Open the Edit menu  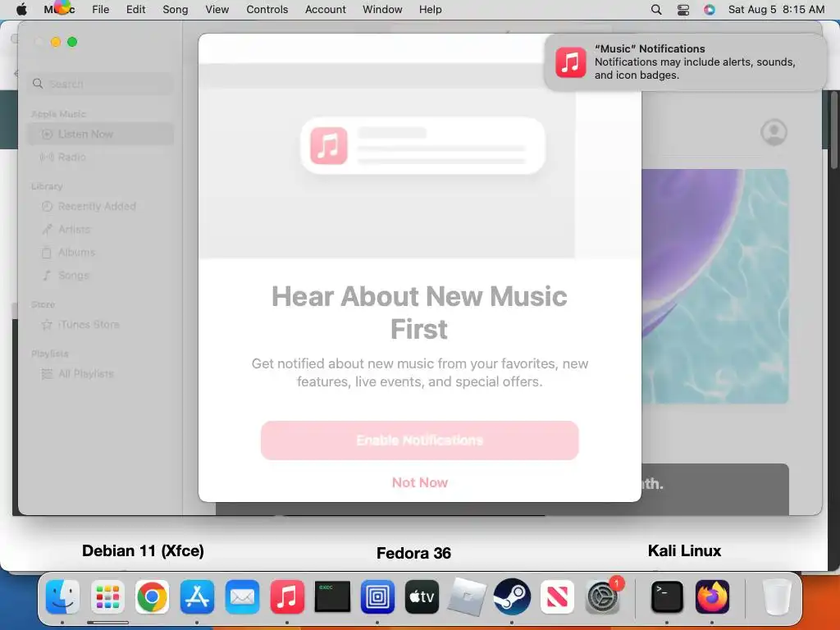click(x=136, y=10)
